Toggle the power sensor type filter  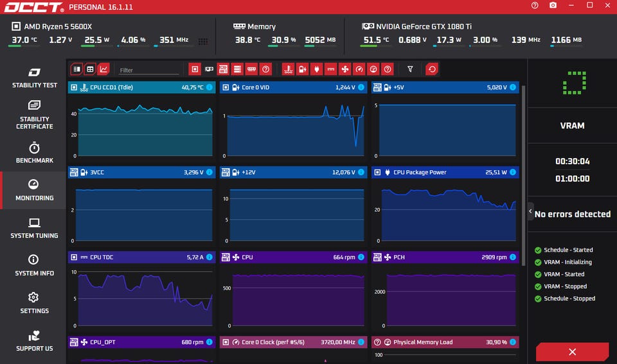pyautogui.click(x=317, y=69)
